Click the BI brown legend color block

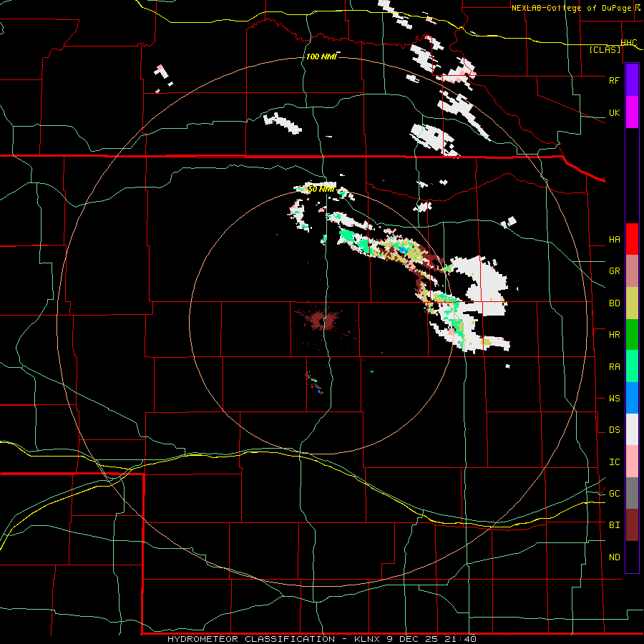tap(632, 525)
